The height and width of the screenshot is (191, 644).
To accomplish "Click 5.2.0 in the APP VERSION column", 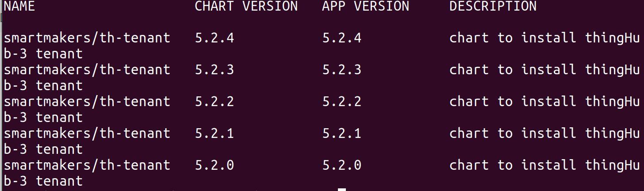I will coord(341,165).
